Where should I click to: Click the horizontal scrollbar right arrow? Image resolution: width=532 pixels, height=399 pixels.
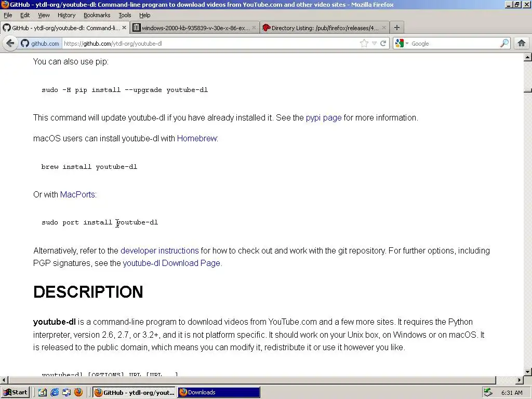[x=520, y=380]
